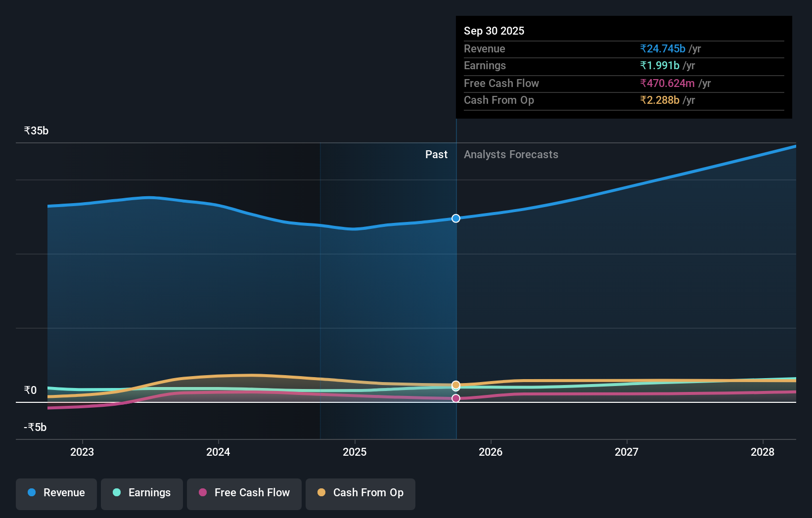
Task: Click the Free Cash Flow legend button
Action: tap(244, 493)
